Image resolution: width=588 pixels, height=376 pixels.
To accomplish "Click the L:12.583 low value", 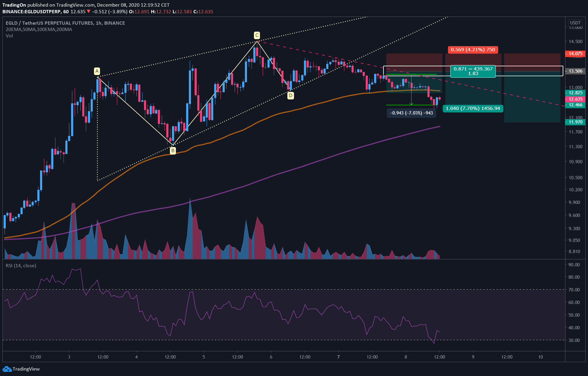I will pyautogui.click(x=182, y=11).
